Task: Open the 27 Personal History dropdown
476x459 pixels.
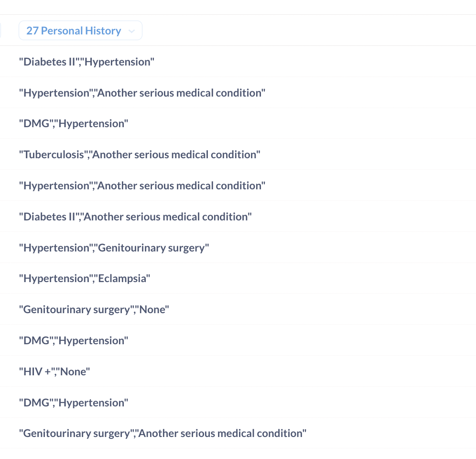Action: point(74,31)
